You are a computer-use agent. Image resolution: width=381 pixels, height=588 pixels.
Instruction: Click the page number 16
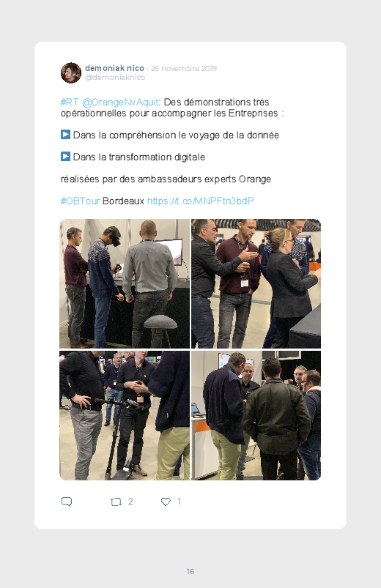click(190, 571)
